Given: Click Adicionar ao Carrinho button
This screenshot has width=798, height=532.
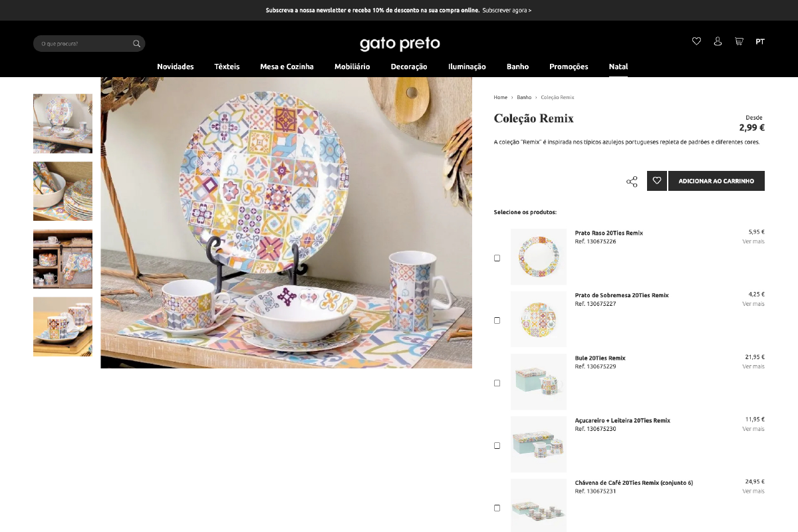Looking at the screenshot, I should click(716, 181).
